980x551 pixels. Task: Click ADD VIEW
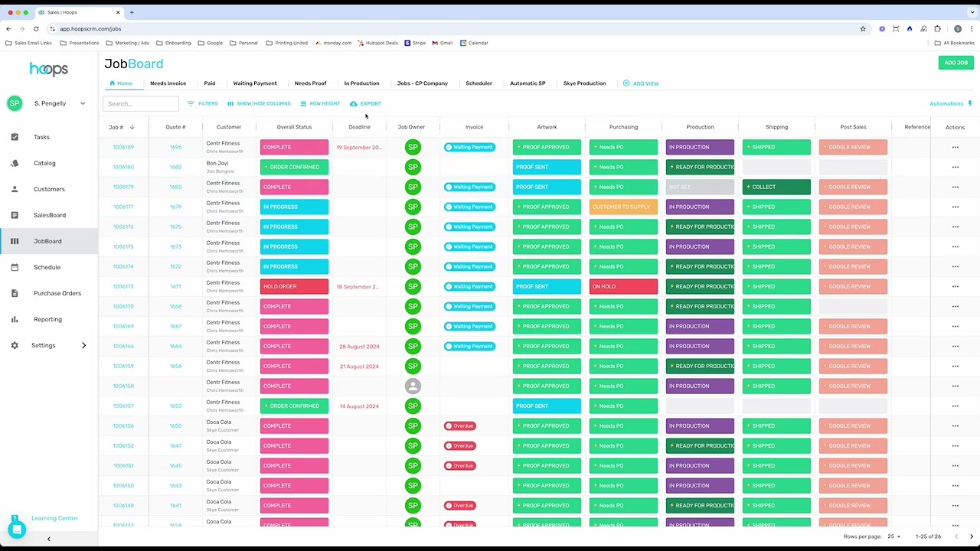pos(641,83)
